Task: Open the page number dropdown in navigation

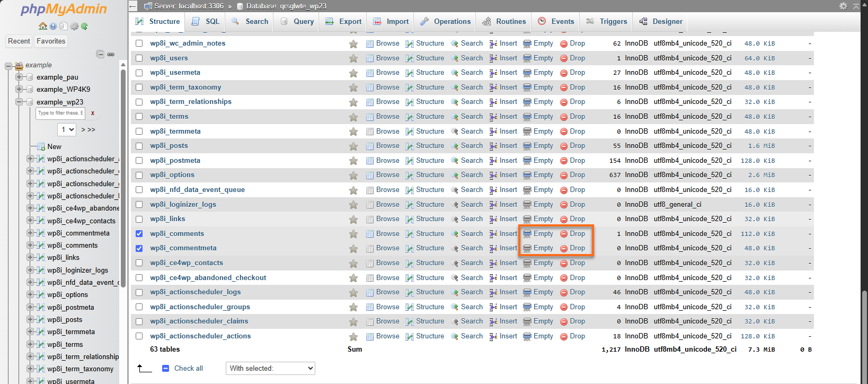Action: click(x=67, y=129)
